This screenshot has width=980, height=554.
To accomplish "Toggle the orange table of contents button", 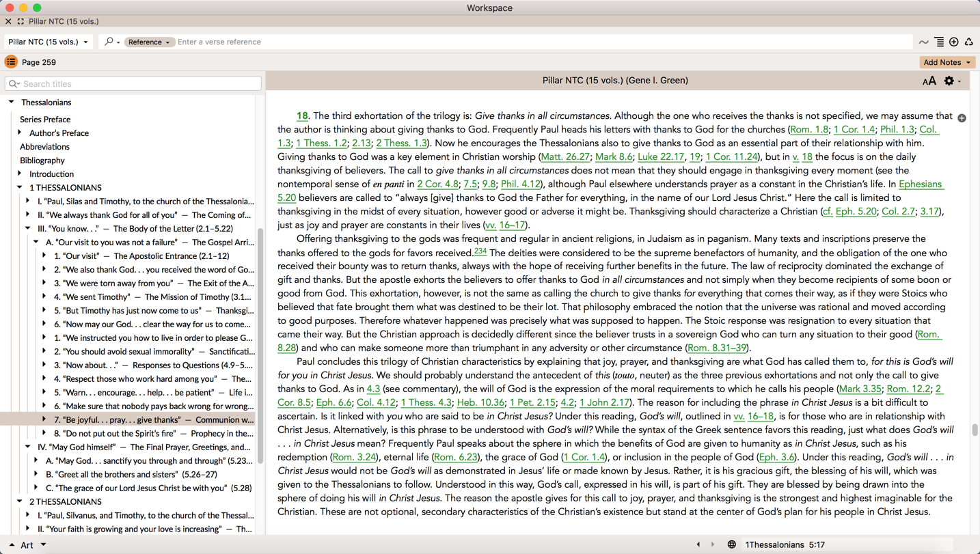I will click(11, 62).
